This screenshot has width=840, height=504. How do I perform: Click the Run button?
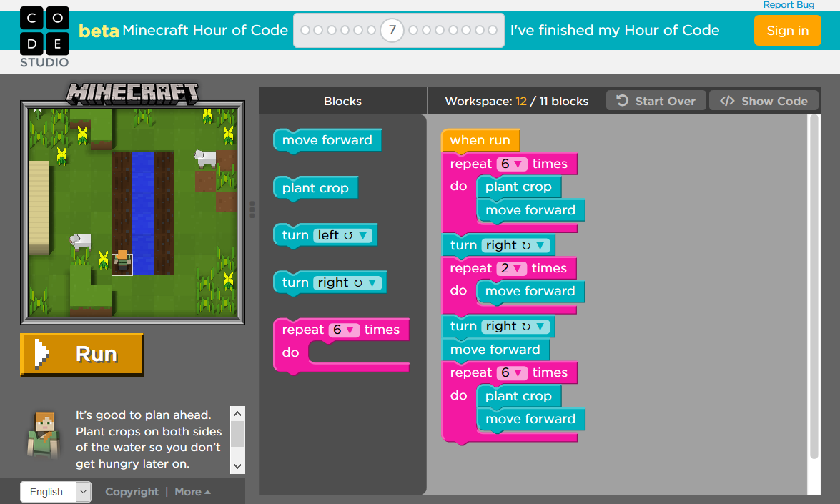(82, 355)
